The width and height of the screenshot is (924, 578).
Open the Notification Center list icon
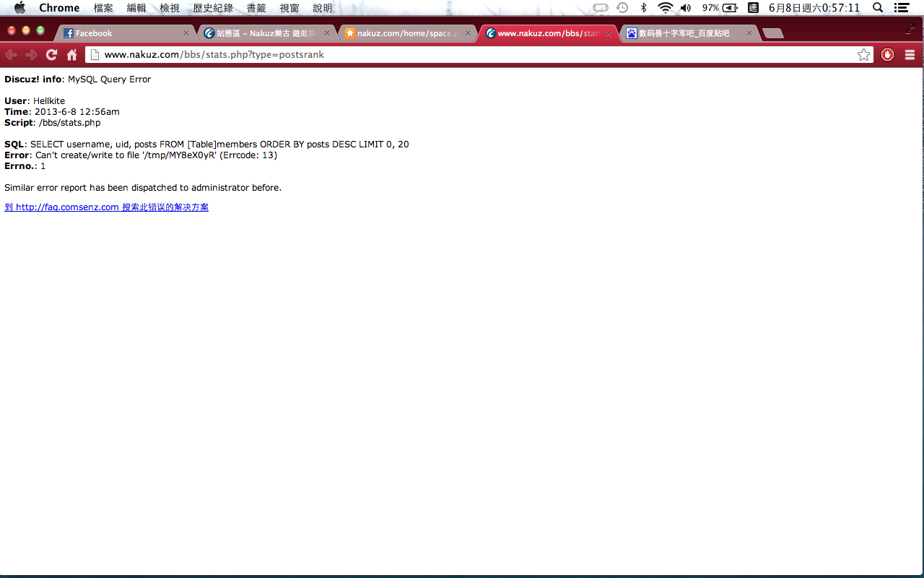click(x=901, y=8)
